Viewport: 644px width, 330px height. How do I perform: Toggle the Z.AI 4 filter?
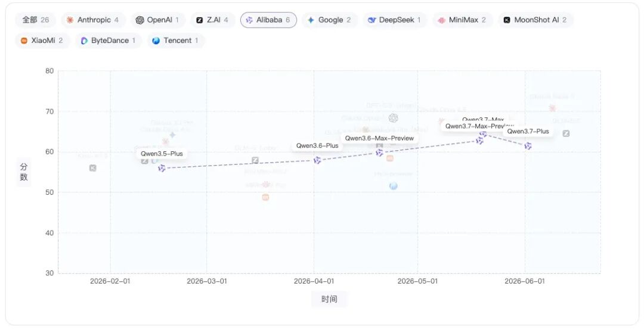coord(212,20)
